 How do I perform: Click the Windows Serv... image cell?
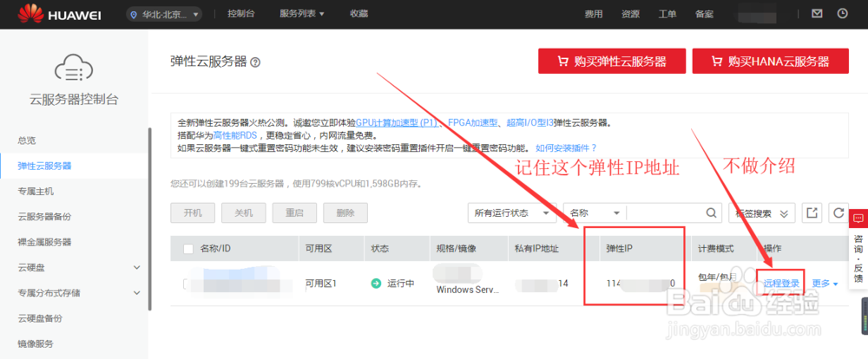[x=468, y=290]
